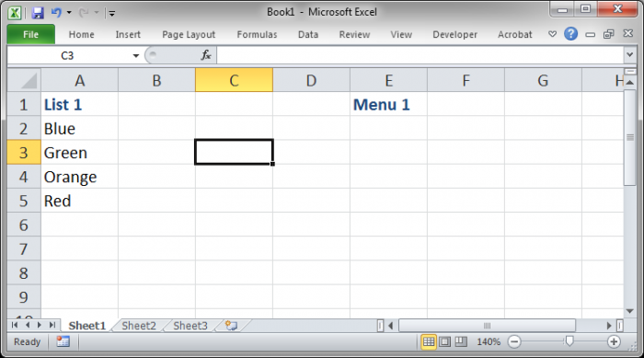Open the File backstage button
Image resolution: width=644 pixels, height=358 pixels.
point(30,34)
